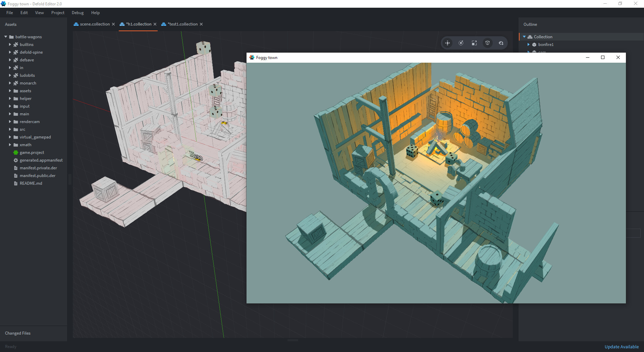Click the generated.appmanifest file icon
This screenshot has width=644, height=352.
pyautogui.click(x=15, y=160)
